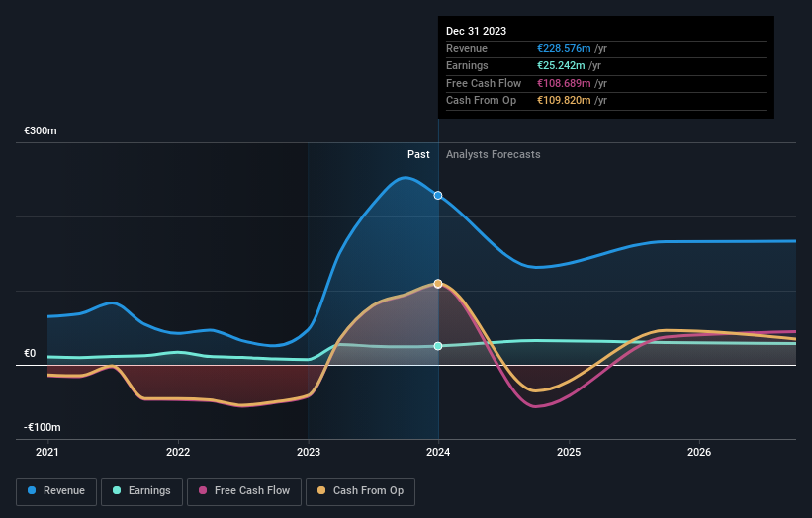
Task: Toggle the Revenue legend series
Action: 56,491
